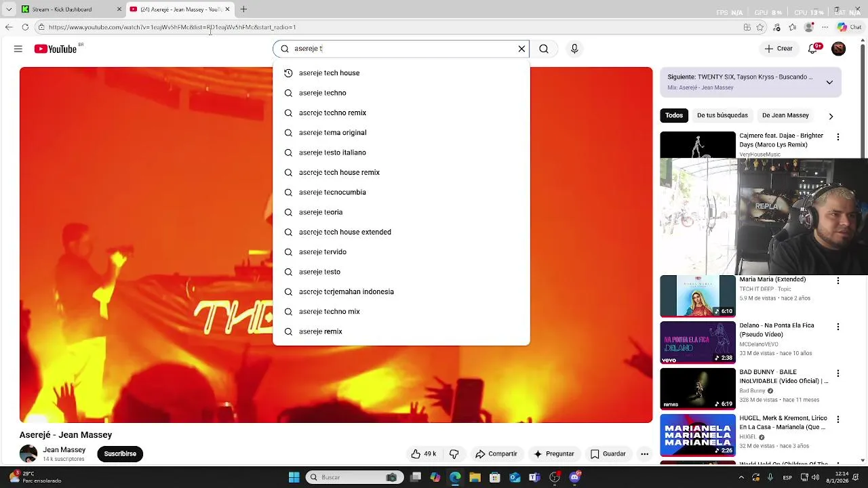Open the YouTube hamburger guide menu
The height and width of the screenshot is (488, 868).
18,49
